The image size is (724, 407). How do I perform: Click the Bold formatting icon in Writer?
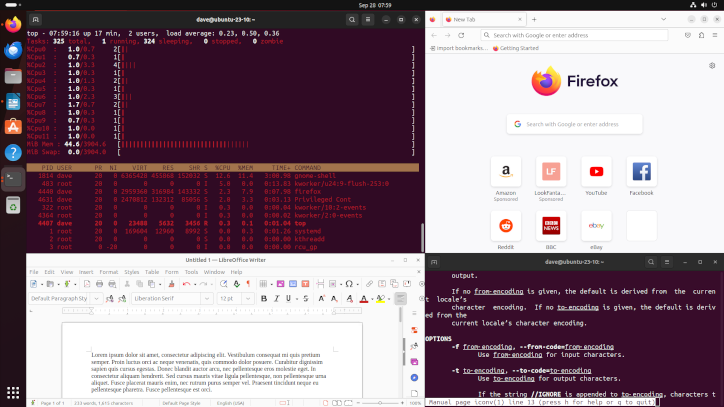[264, 298]
